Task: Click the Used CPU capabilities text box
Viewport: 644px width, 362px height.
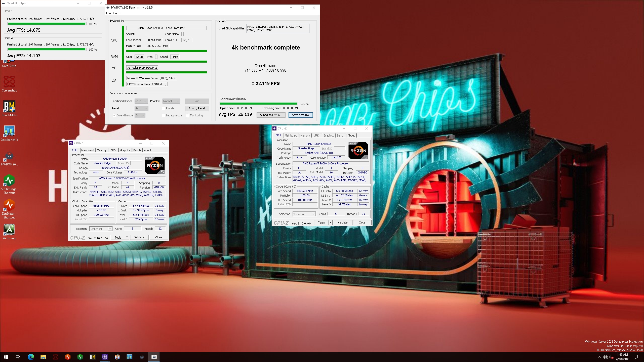Action: pos(278,28)
